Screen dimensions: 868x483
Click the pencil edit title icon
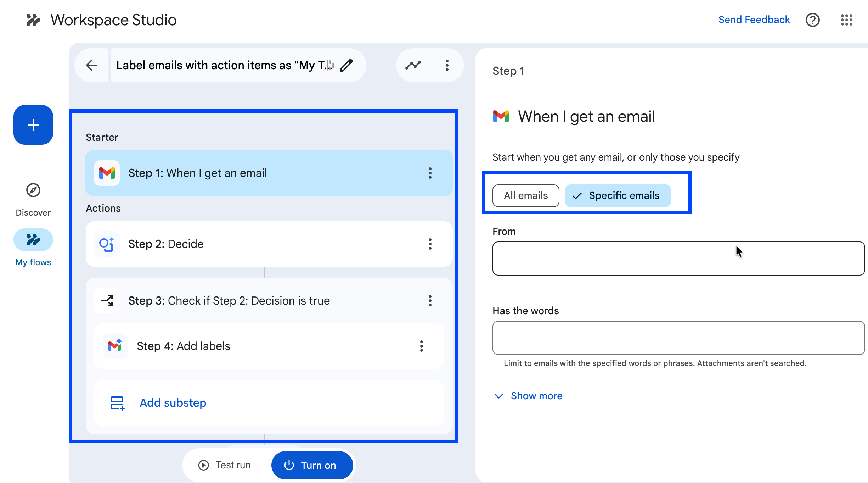(346, 65)
